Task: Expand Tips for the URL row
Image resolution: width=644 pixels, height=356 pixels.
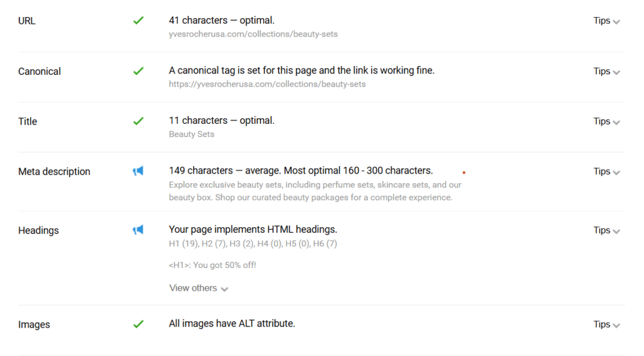Action: click(x=607, y=21)
